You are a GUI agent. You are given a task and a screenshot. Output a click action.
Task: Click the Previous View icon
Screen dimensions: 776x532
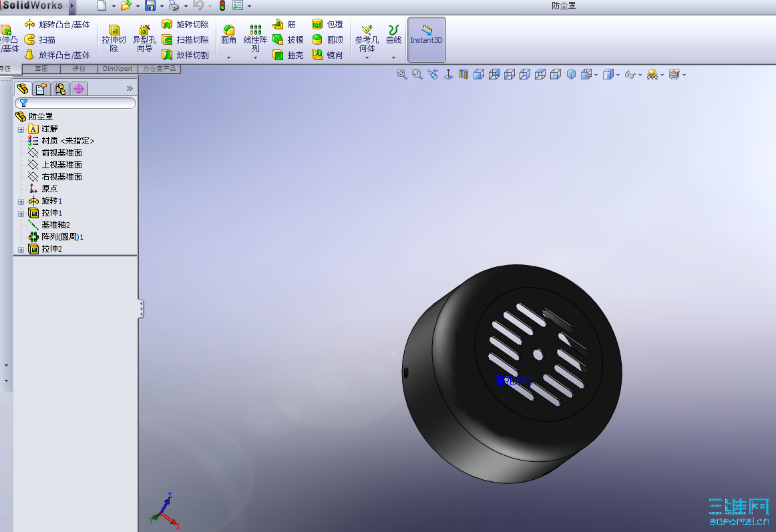[433, 74]
